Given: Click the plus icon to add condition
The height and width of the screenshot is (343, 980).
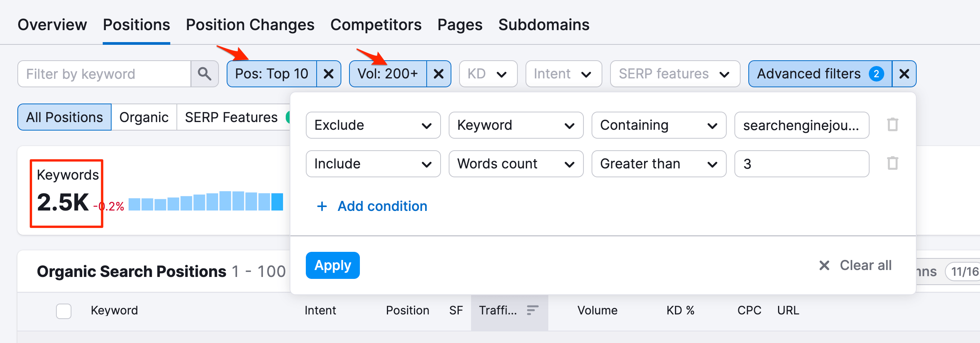Looking at the screenshot, I should point(322,206).
